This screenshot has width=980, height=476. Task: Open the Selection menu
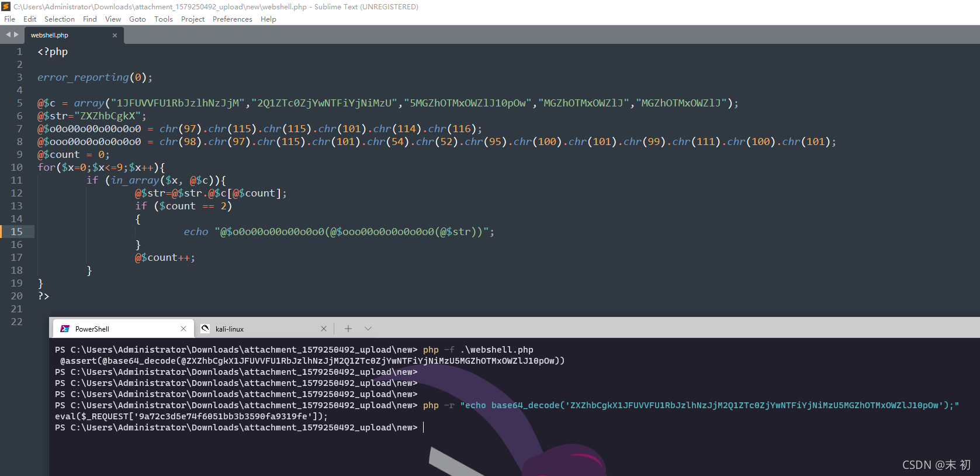pyautogui.click(x=60, y=19)
